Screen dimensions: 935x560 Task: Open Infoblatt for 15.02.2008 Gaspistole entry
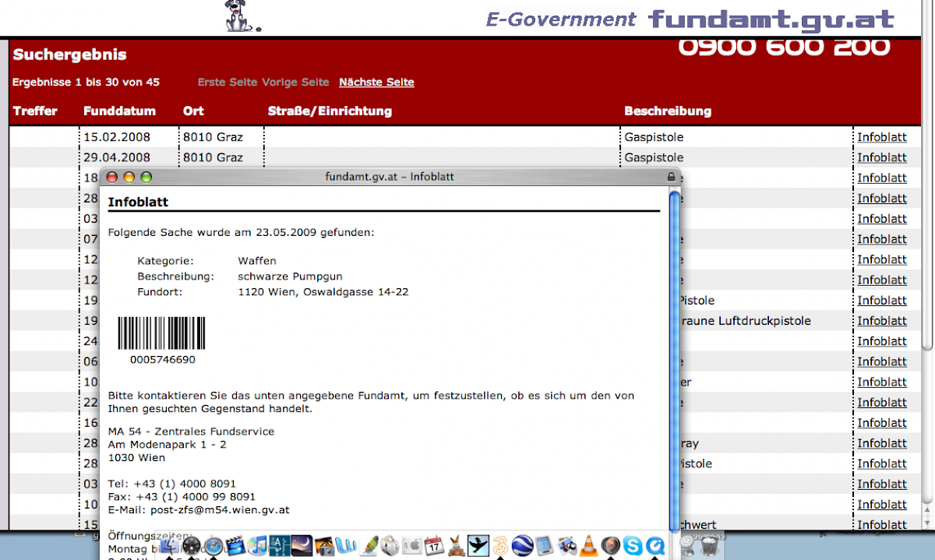coord(882,137)
